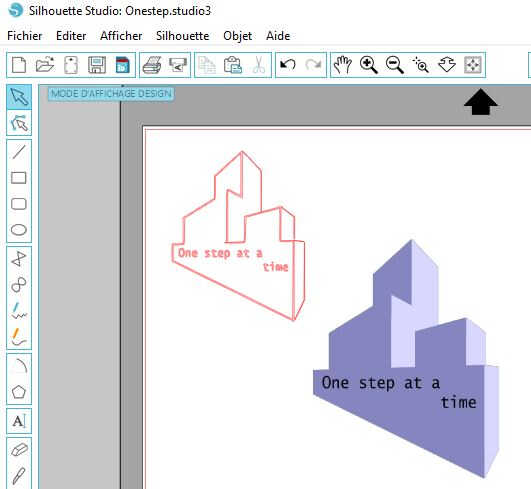Choose the Edit Points tool
Viewport: 531px width, 489px height.
(19, 123)
